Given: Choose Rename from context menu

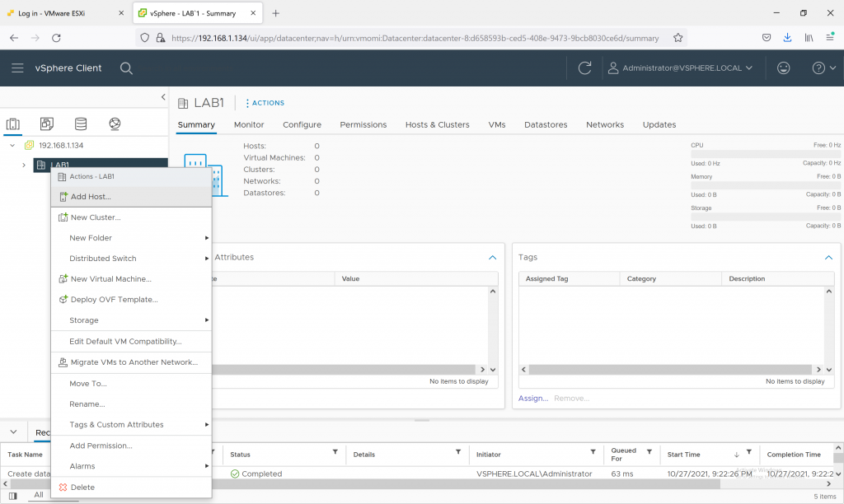Looking at the screenshot, I should [131, 404].
